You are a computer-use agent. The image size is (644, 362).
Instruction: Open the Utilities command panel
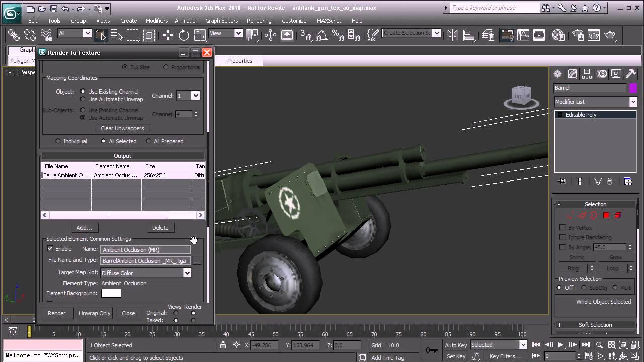click(x=631, y=74)
